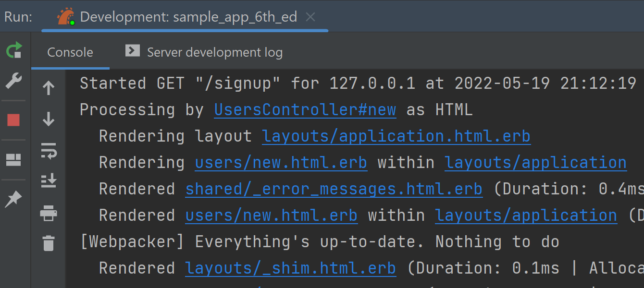Open the layouts/application.html.erb link
The height and width of the screenshot is (288, 644).
[396, 136]
